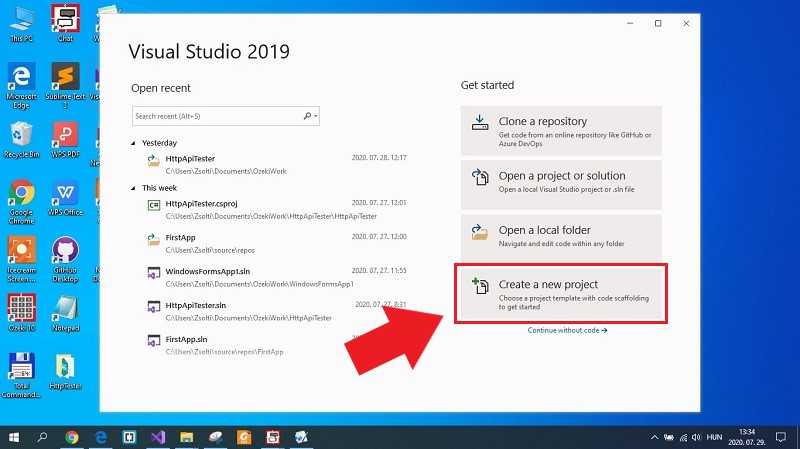Screen dimensions: 800x449
Task: Select WPS PDF desktop shortcut
Action: point(65,140)
